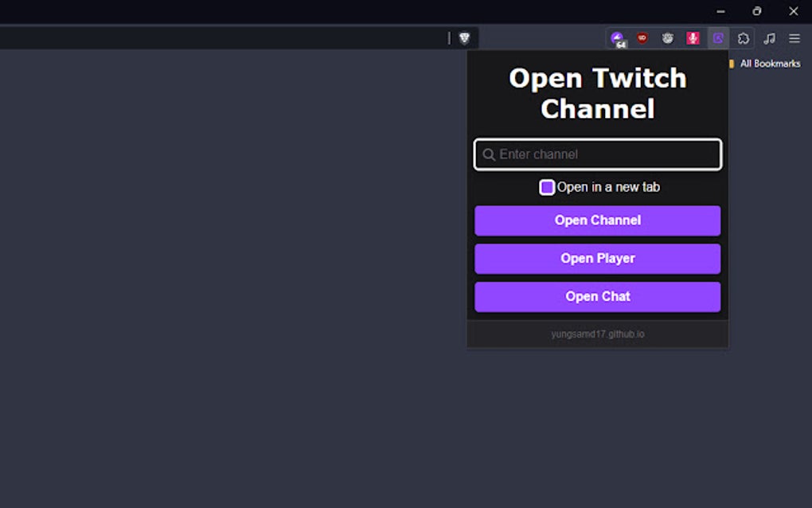Click the magnifying glass in the channel field

point(489,154)
